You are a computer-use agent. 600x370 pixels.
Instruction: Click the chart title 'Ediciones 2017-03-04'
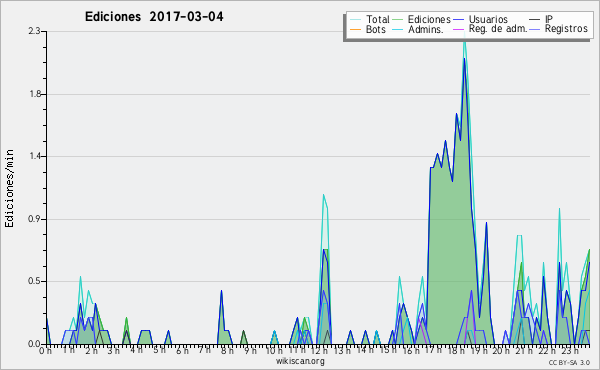154,17
